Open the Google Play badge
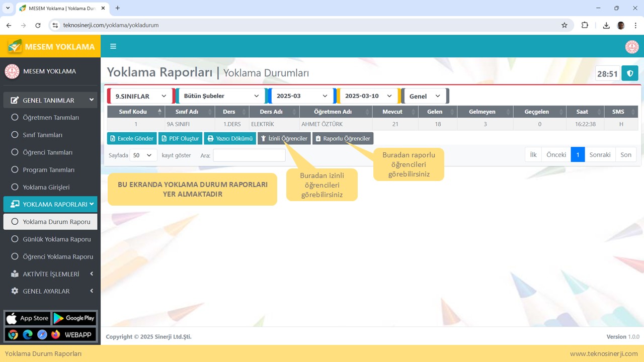644x362 pixels. pyautogui.click(x=74, y=318)
